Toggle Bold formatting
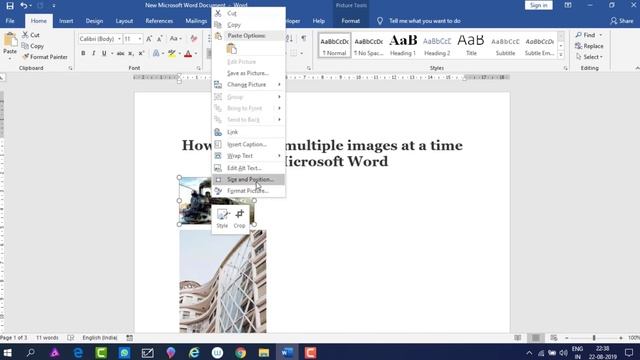640x360 pixels. click(x=83, y=53)
